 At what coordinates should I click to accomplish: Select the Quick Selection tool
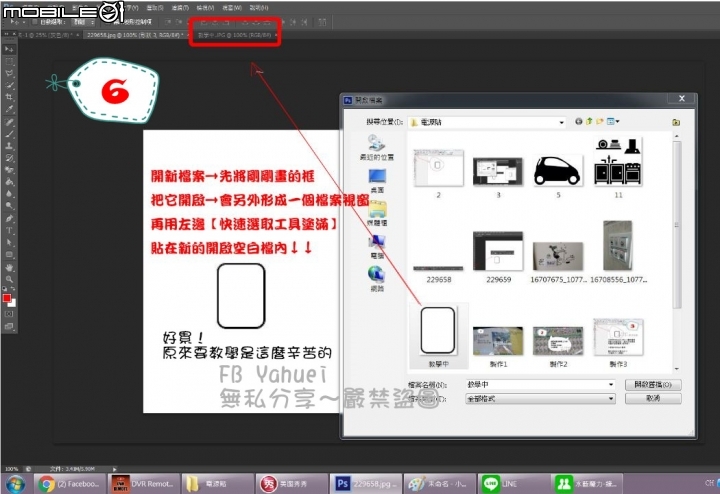pos(9,85)
